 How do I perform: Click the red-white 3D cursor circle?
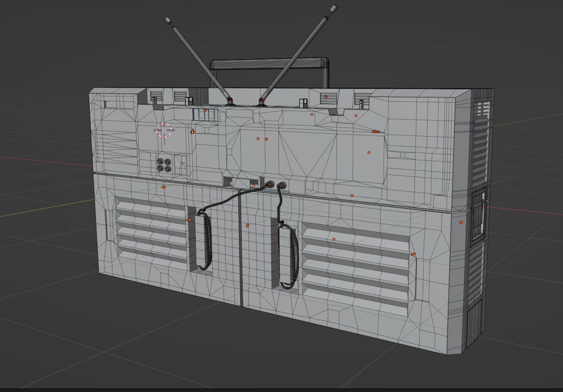[x=164, y=130]
